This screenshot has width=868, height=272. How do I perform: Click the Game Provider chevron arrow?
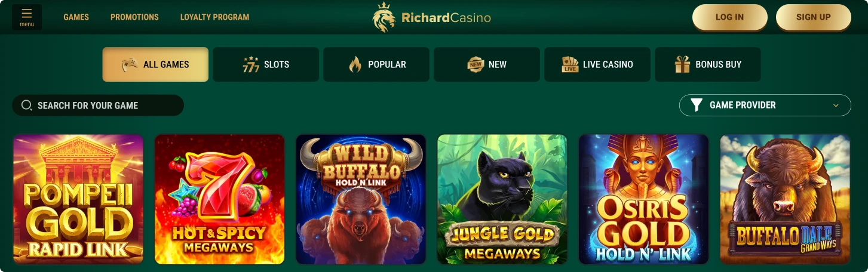click(x=836, y=106)
